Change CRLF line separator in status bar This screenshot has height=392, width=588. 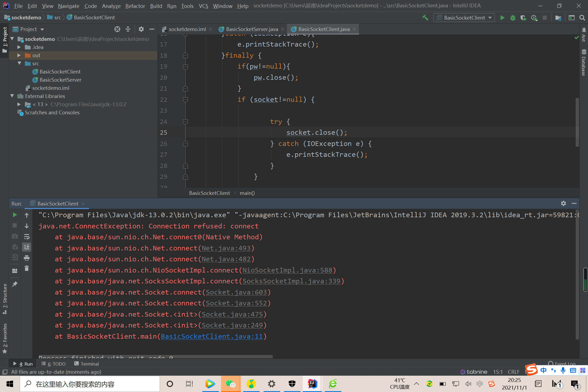(513, 372)
